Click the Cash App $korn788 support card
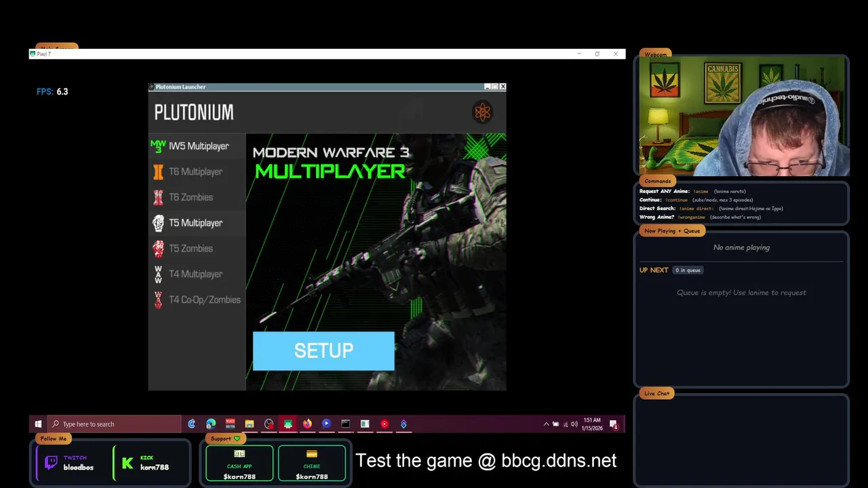This screenshot has width=868, height=488. point(239,464)
